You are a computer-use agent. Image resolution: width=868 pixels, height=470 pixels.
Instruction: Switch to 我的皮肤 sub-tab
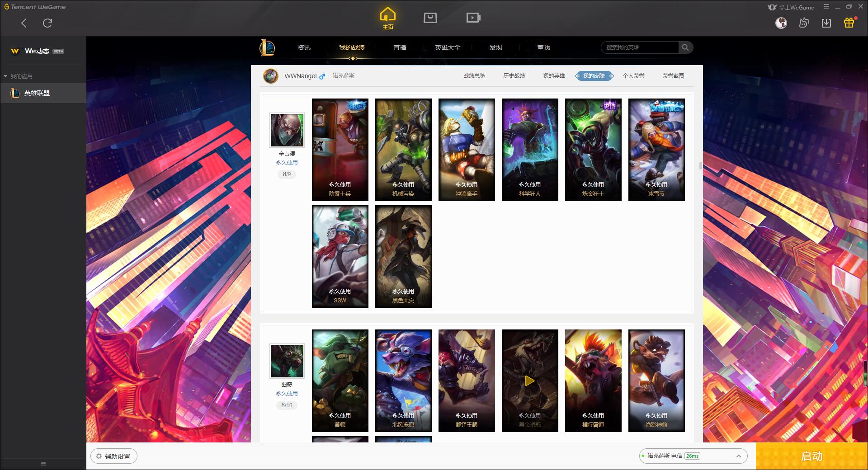(594, 76)
